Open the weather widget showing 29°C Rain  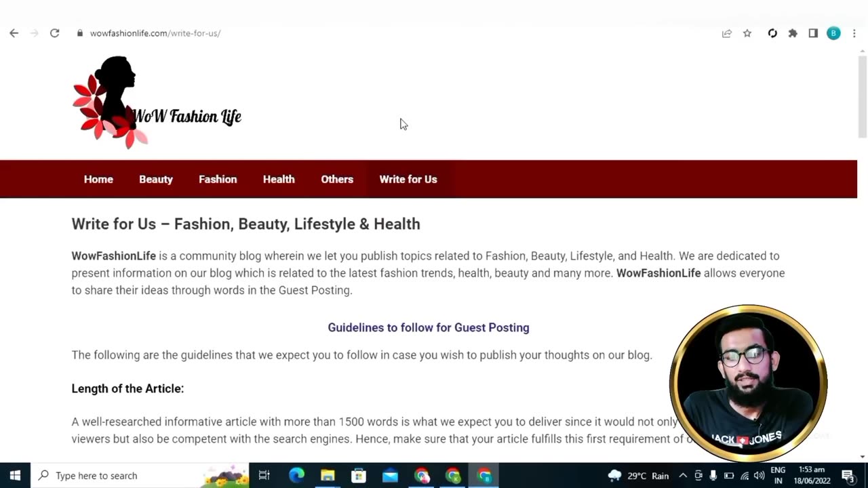(638, 476)
